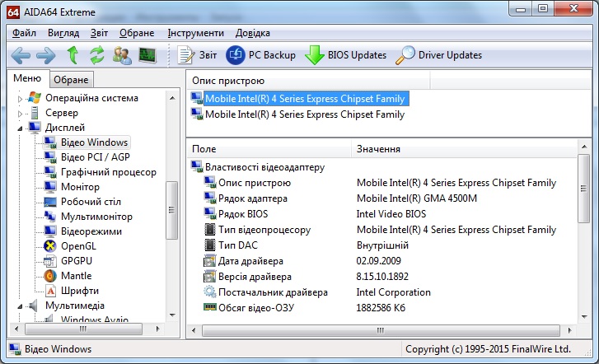Open the Робочий стіл tree item
Viewport: 599px width, 364px height.
(x=91, y=202)
